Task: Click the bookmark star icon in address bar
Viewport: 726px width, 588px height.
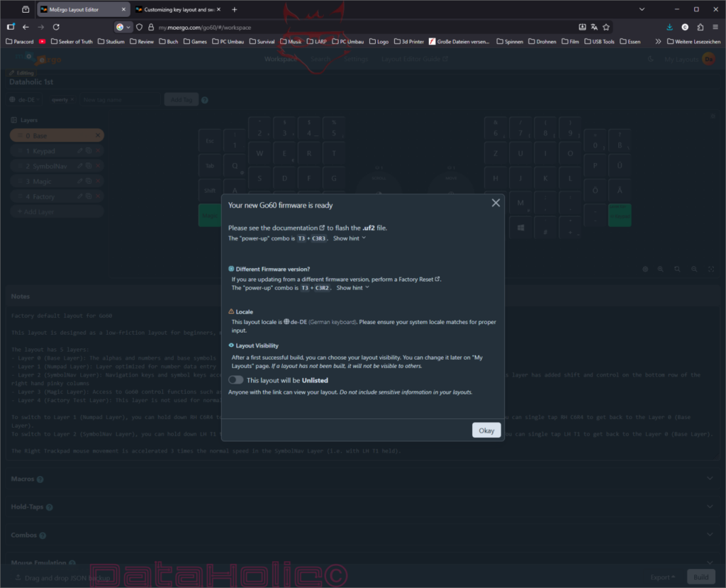Action: click(607, 27)
